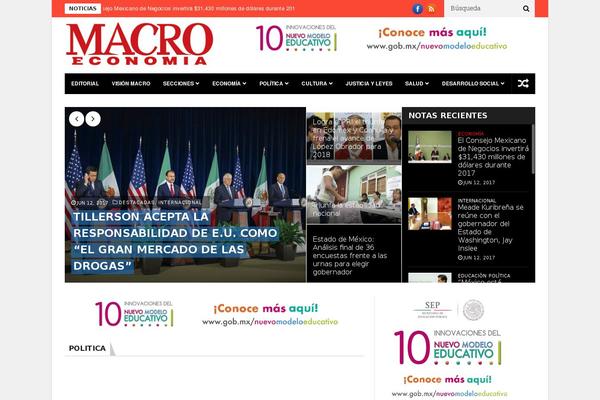
Task: Click Meade Kuribreña article thumbnail
Action: click(x=430, y=214)
